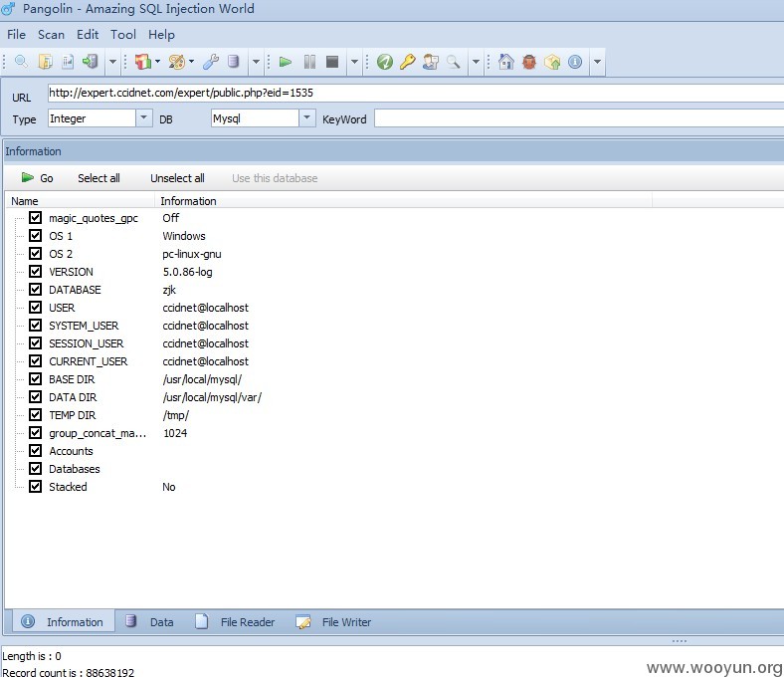Click the gold key toolbar icon

pyautogui.click(x=408, y=62)
